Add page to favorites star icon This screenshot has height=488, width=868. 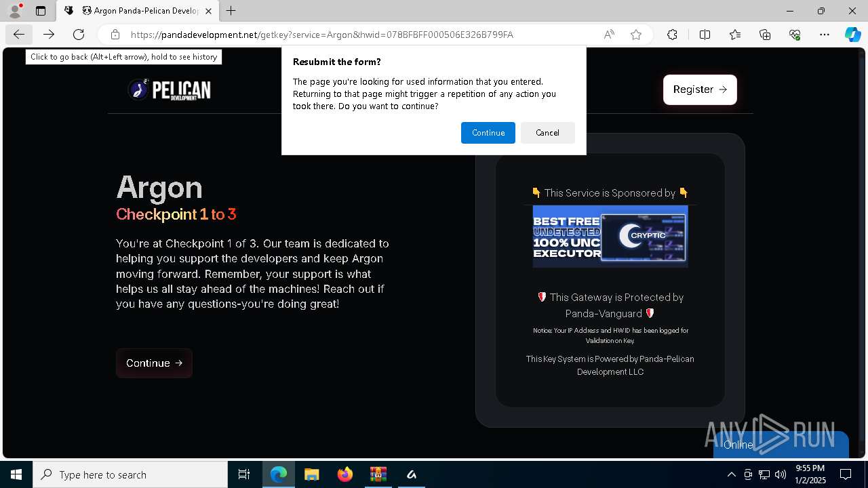(x=636, y=35)
